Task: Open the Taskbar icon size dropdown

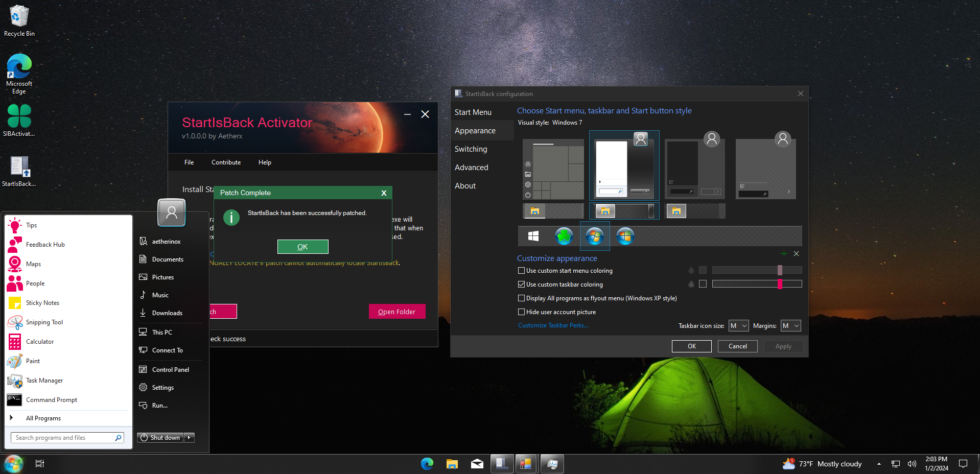Action: [738, 326]
